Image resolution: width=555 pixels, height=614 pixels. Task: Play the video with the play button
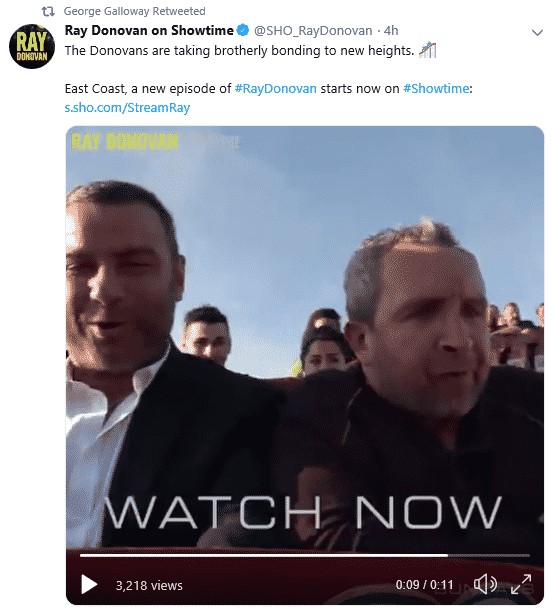pyautogui.click(x=89, y=585)
